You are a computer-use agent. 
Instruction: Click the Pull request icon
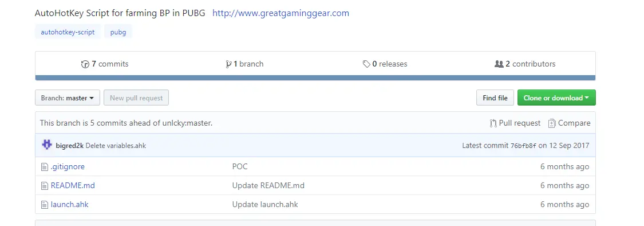(x=493, y=123)
